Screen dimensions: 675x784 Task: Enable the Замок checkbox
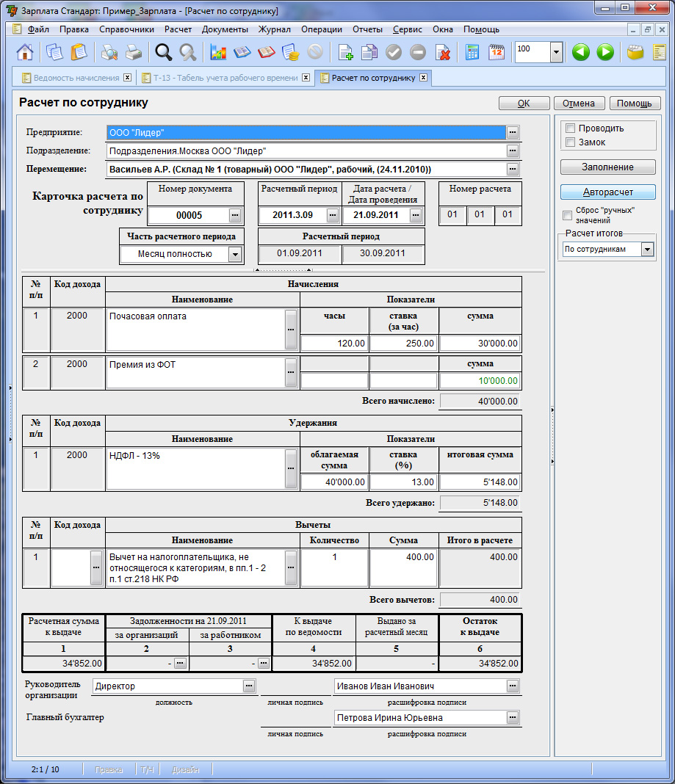tap(570, 142)
